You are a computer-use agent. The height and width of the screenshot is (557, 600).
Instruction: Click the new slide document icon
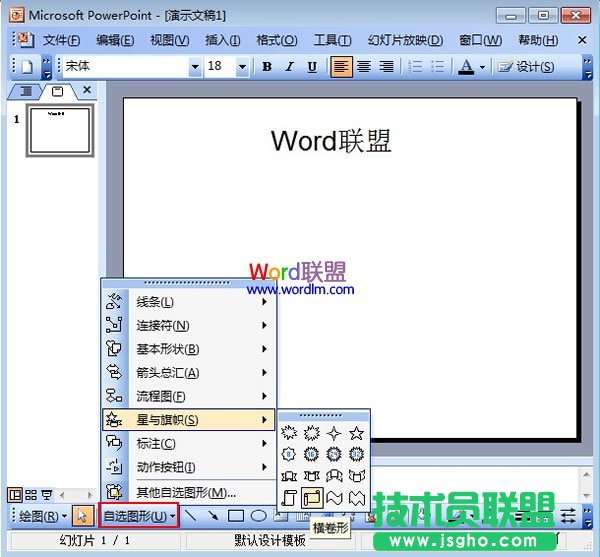[x=27, y=67]
